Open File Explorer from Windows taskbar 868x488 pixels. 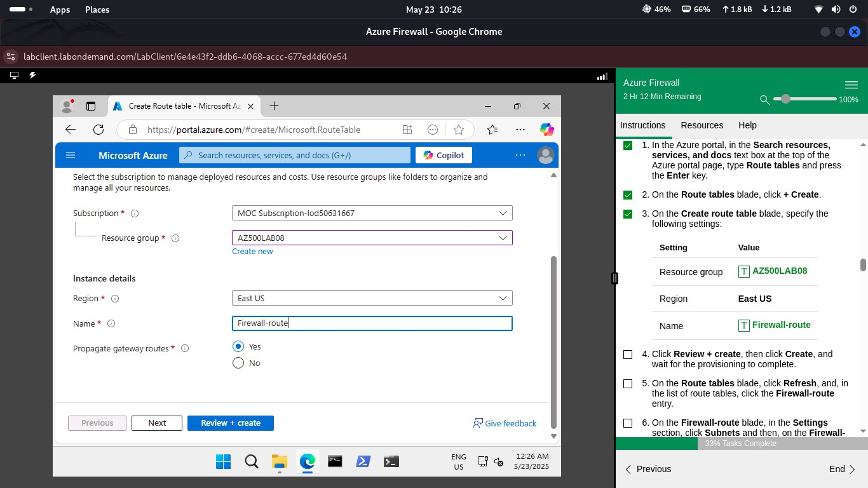(x=280, y=461)
